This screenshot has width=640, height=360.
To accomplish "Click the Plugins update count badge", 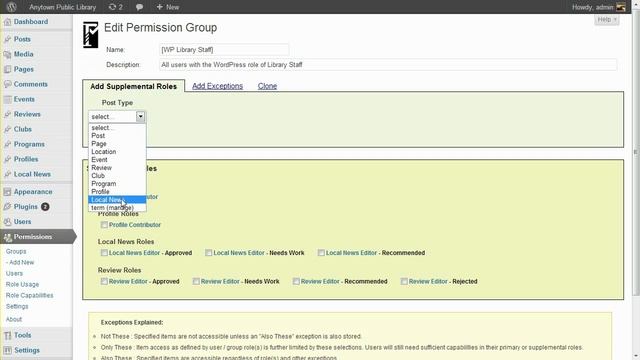I will pos(45,207).
